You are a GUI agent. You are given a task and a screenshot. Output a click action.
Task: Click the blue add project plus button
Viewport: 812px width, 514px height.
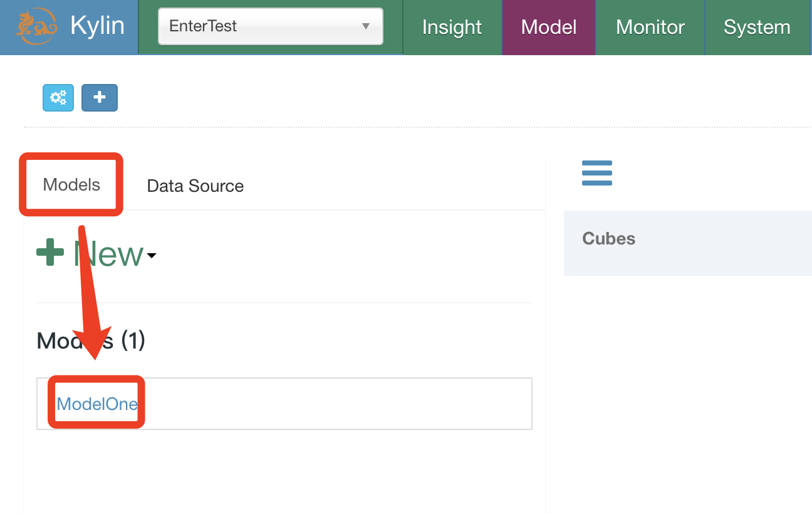pyautogui.click(x=100, y=98)
